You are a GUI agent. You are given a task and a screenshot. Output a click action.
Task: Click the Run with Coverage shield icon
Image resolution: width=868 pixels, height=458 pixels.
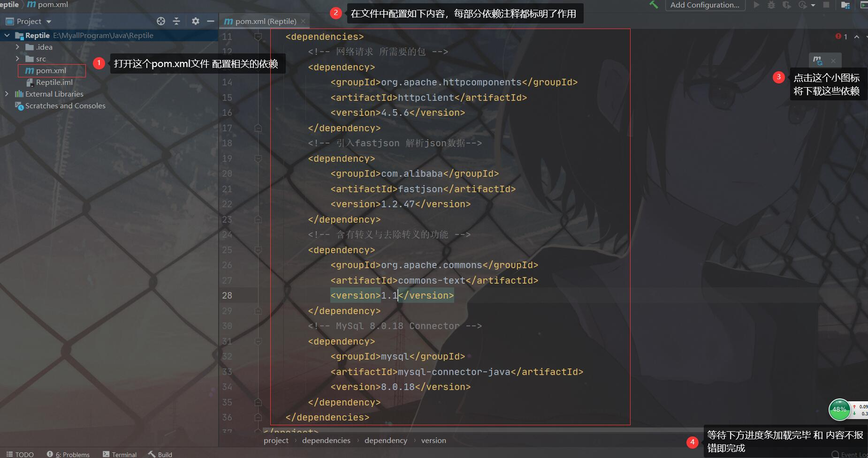pyautogui.click(x=786, y=5)
